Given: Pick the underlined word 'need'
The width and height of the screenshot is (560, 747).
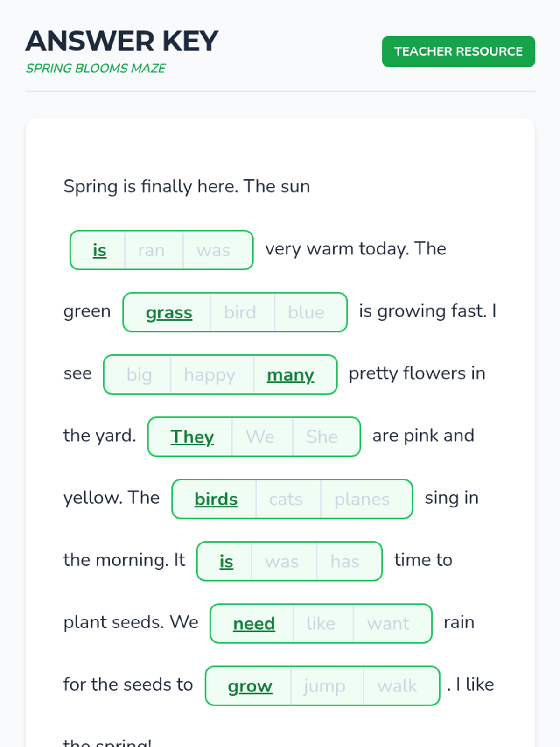Looking at the screenshot, I should coord(254,623).
